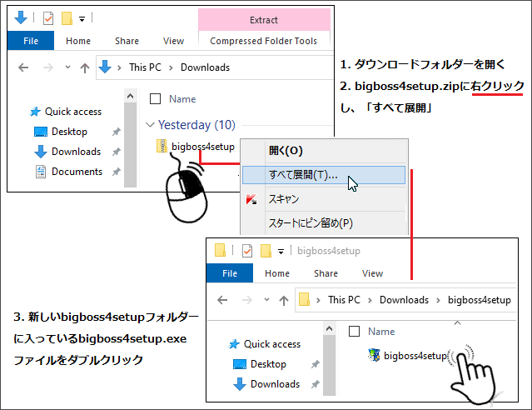
Task: Click new folder icon in bigboss4setup title bar
Action: click(266, 251)
